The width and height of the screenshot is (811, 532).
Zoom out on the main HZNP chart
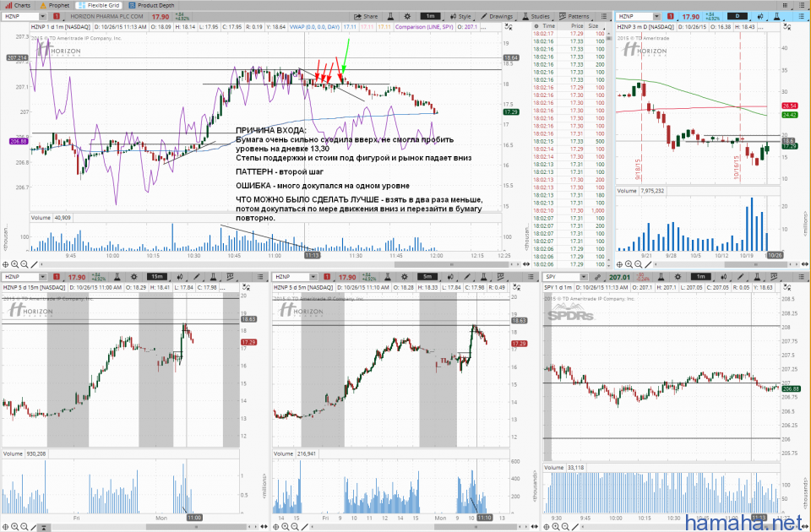coord(24,264)
